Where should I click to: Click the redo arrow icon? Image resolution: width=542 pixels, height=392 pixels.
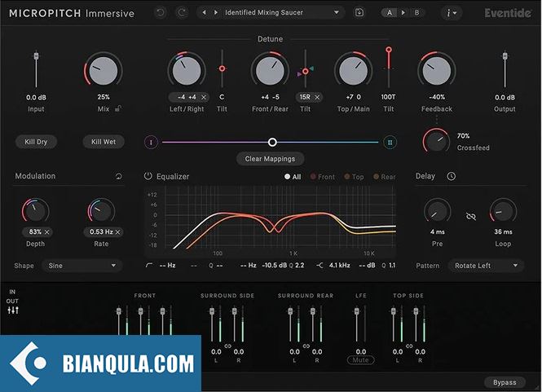click(x=182, y=13)
